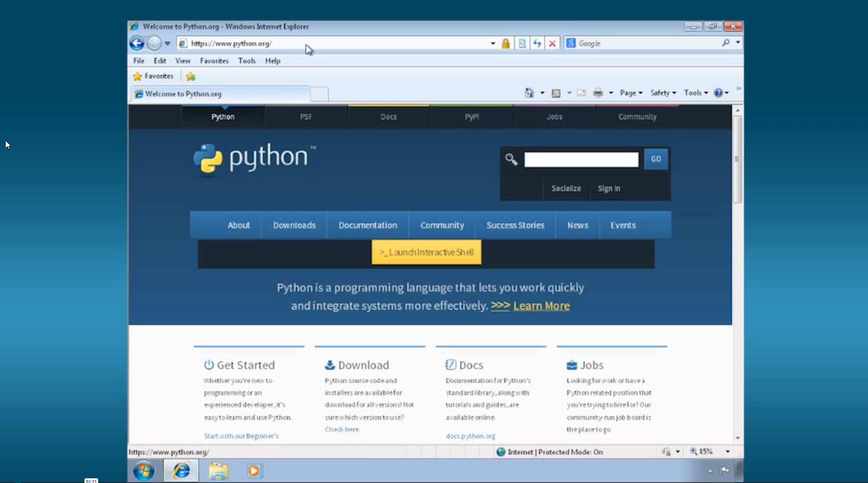The width and height of the screenshot is (868, 483).
Task: Open the Safety dropdown menu
Action: 663,93
